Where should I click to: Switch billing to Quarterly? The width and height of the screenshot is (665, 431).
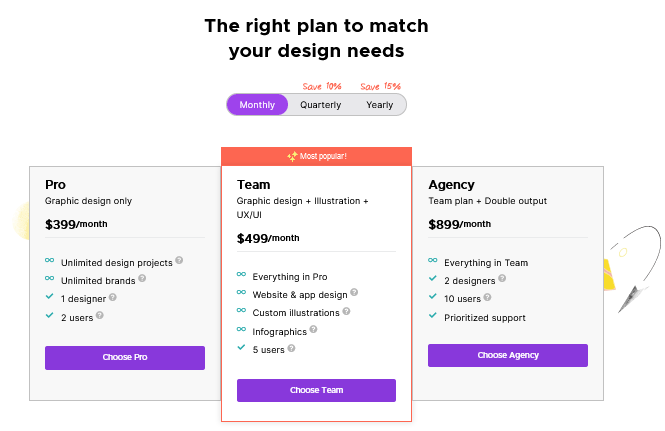click(321, 105)
